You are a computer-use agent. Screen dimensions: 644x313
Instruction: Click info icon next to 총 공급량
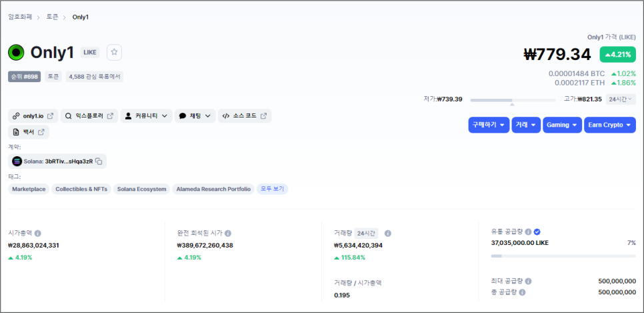(522, 292)
